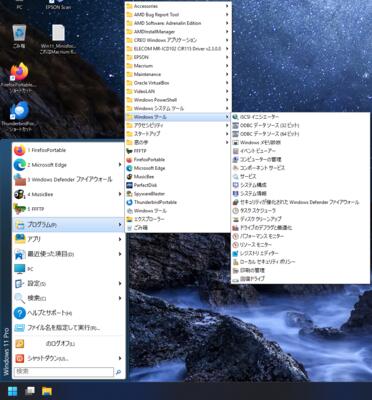Open 最近使った項目 menu item
The width and height of the screenshot is (372, 400).
coord(68,254)
